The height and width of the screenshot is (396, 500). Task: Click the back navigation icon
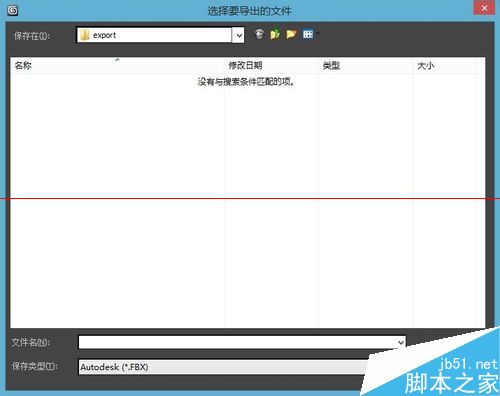(259, 34)
